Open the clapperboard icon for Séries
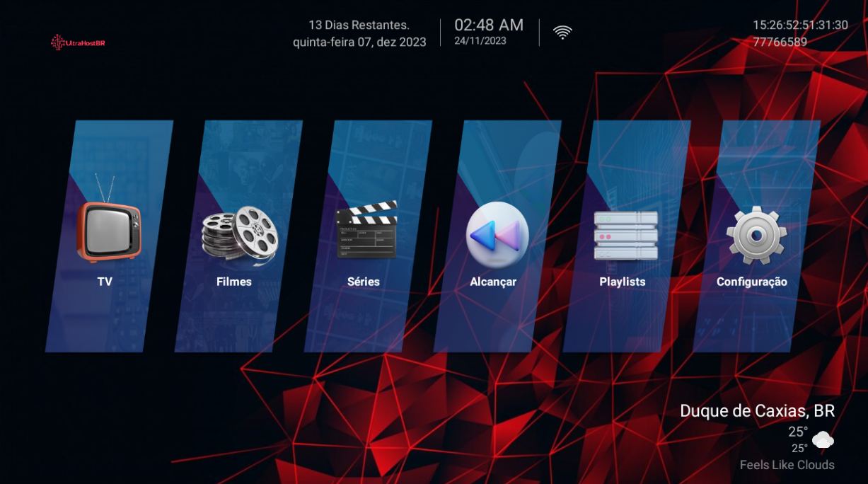The height and width of the screenshot is (484, 868). tap(366, 229)
